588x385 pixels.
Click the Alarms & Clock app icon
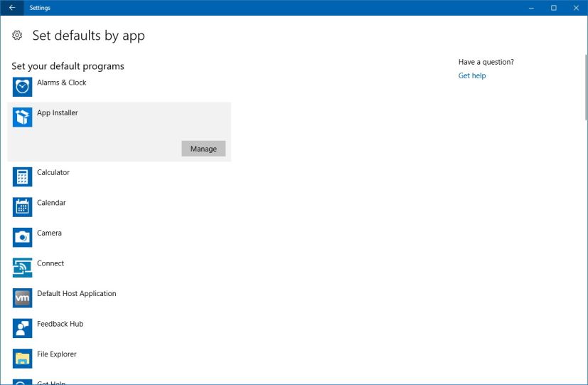click(x=22, y=87)
